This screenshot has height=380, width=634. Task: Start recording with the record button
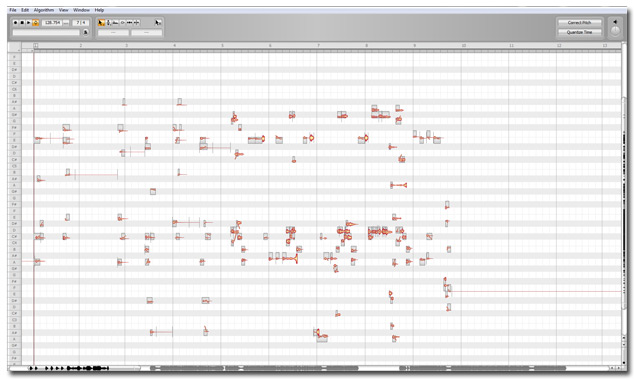pyautogui.click(x=15, y=23)
